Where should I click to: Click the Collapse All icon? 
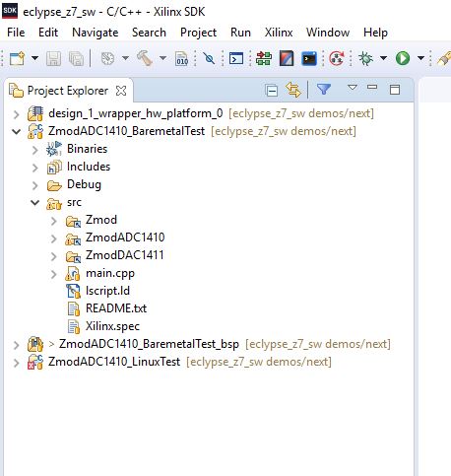(272, 91)
